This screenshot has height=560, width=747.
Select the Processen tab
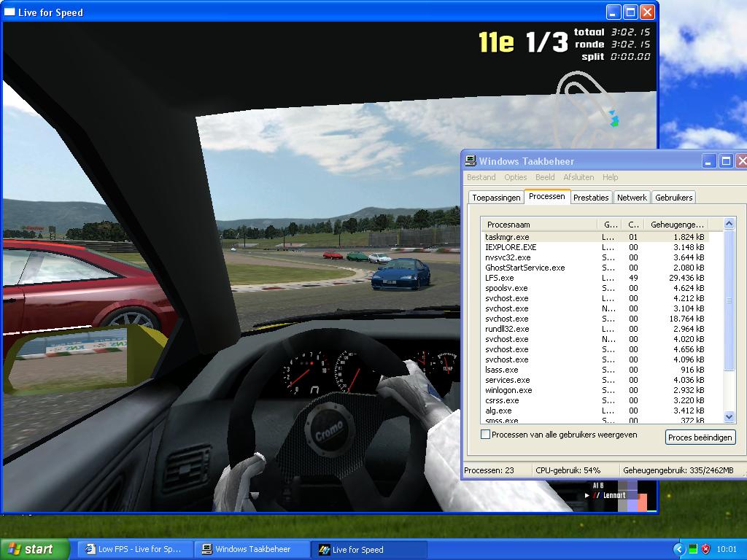547,196
